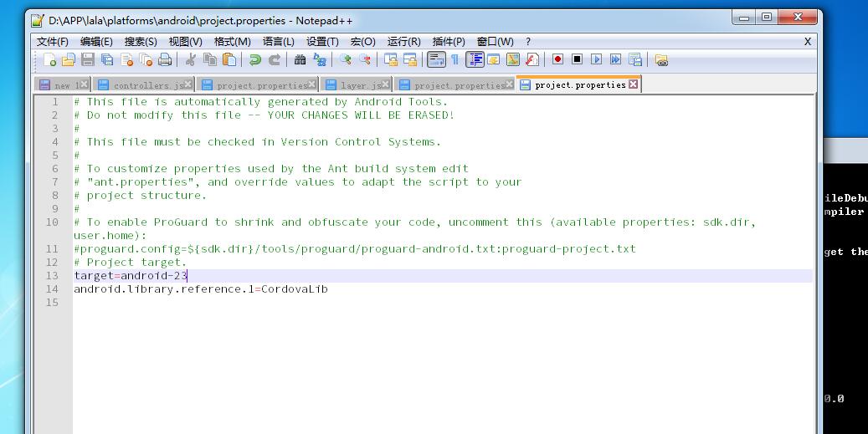Open the 编辑(E) menu
Viewport: 868px width, 434px height.
click(96, 42)
